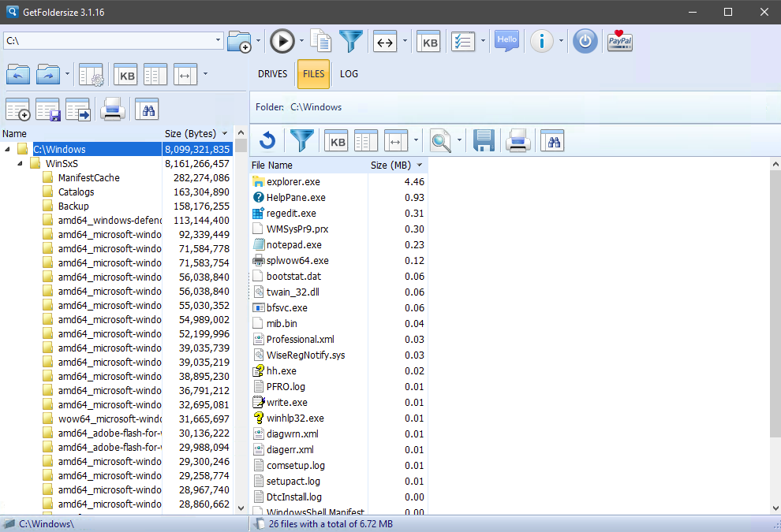Click the magnifier preview icon in files panel
Viewport: 781px width, 532px height.
pos(441,141)
